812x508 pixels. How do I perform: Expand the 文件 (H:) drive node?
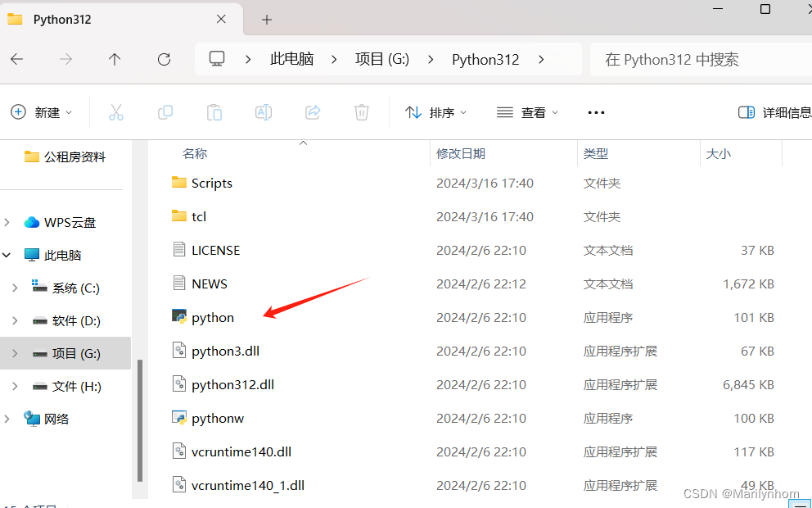coord(15,386)
